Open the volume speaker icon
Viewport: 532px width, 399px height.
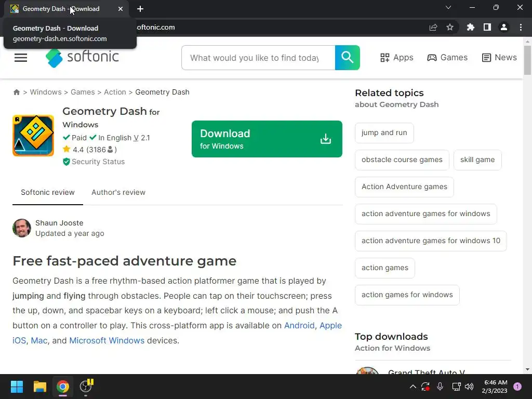[469, 387]
